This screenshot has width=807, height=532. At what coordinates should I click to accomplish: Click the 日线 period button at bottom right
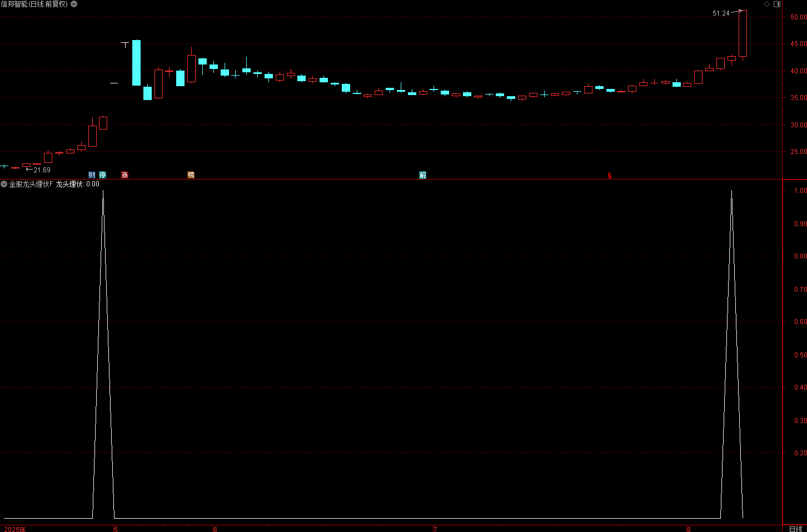pos(795,529)
